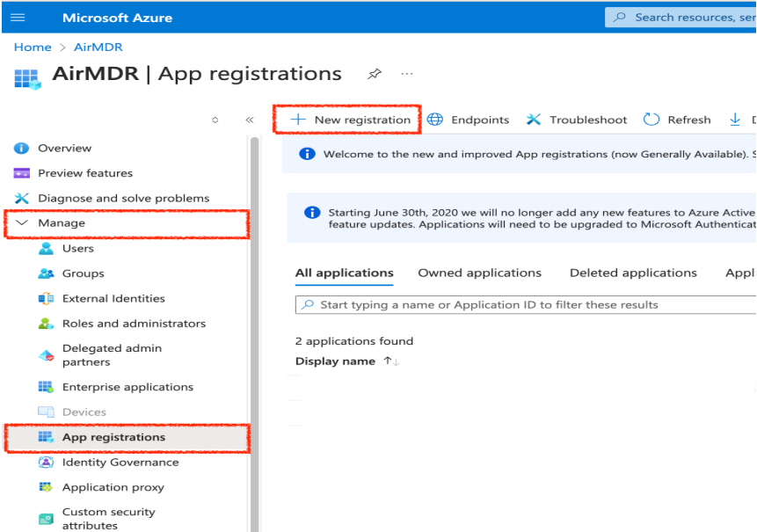Open Diagnose and solve problems
Screen dimensions: 757x532
coord(124,199)
